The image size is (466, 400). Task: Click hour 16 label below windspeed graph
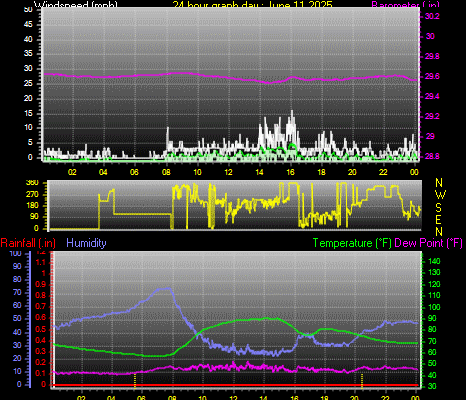click(290, 172)
